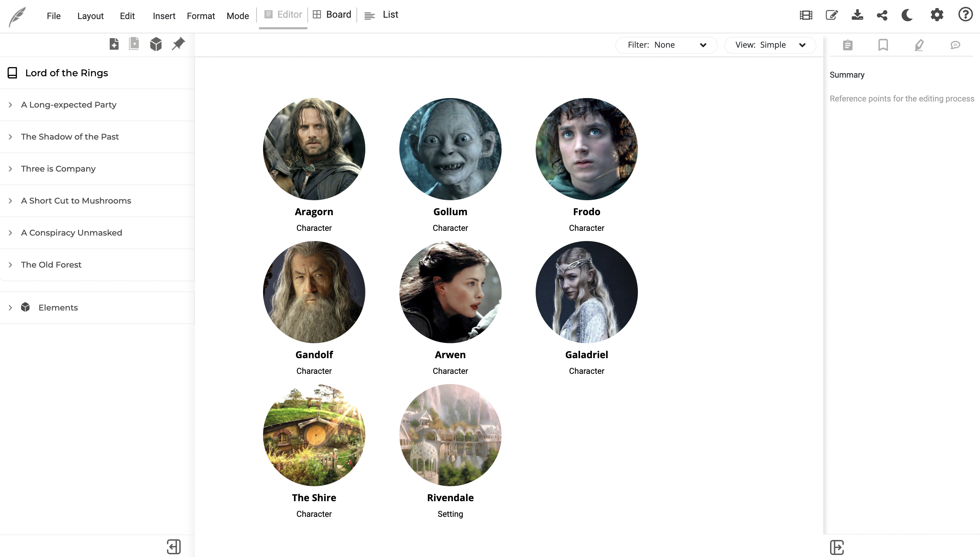
Task: Add a new element with the cube icon
Action: pos(156,44)
